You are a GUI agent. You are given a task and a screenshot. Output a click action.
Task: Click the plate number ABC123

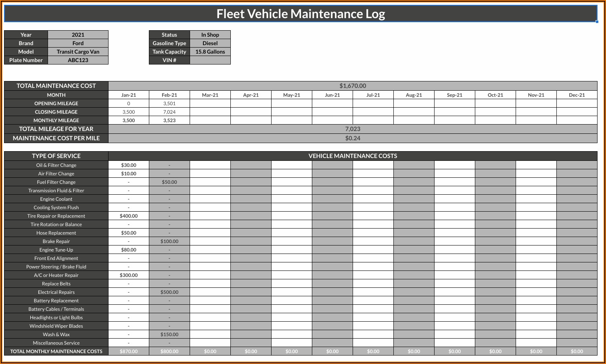point(78,60)
